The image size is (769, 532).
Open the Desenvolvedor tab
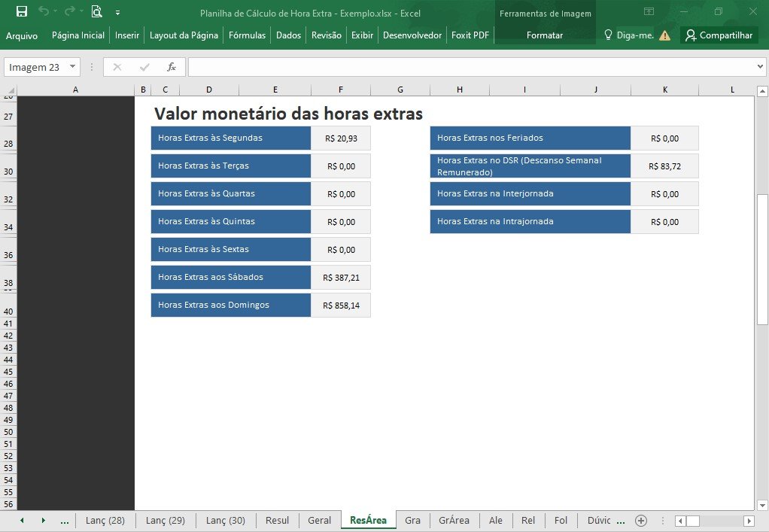pos(412,35)
